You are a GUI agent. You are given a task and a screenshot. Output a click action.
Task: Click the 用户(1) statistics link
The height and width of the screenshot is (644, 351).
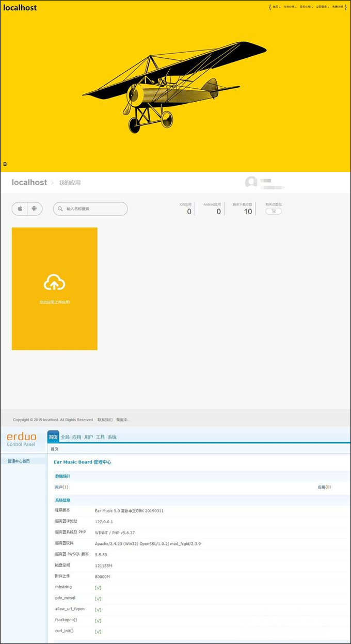61,487
